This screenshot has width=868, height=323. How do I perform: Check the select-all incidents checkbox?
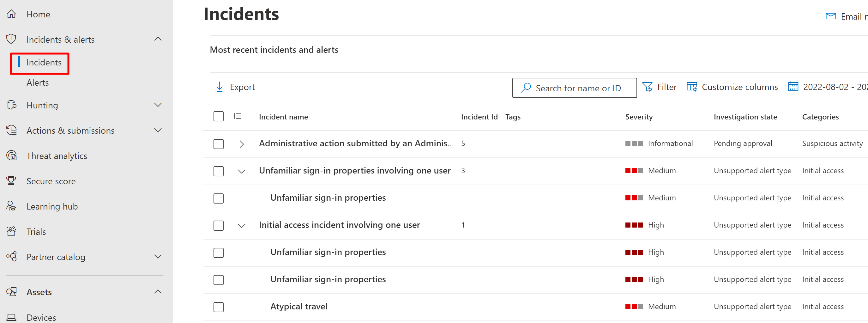[x=218, y=117]
